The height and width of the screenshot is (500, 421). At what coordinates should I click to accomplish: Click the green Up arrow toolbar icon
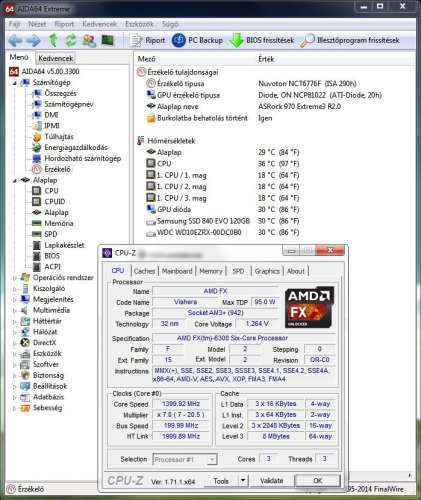[x=53, y=40]
